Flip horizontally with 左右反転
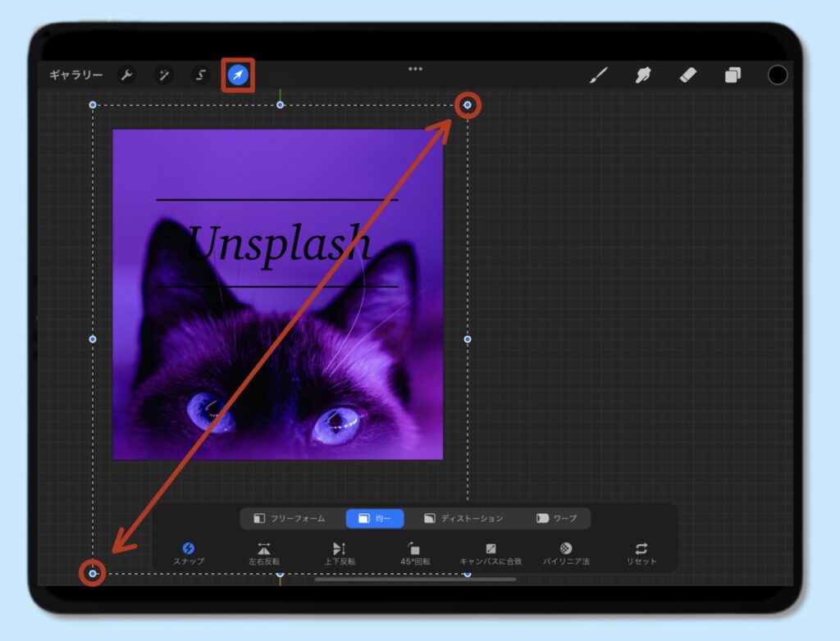The height and width of the screenshot is (641, 840). click(264, 553)
